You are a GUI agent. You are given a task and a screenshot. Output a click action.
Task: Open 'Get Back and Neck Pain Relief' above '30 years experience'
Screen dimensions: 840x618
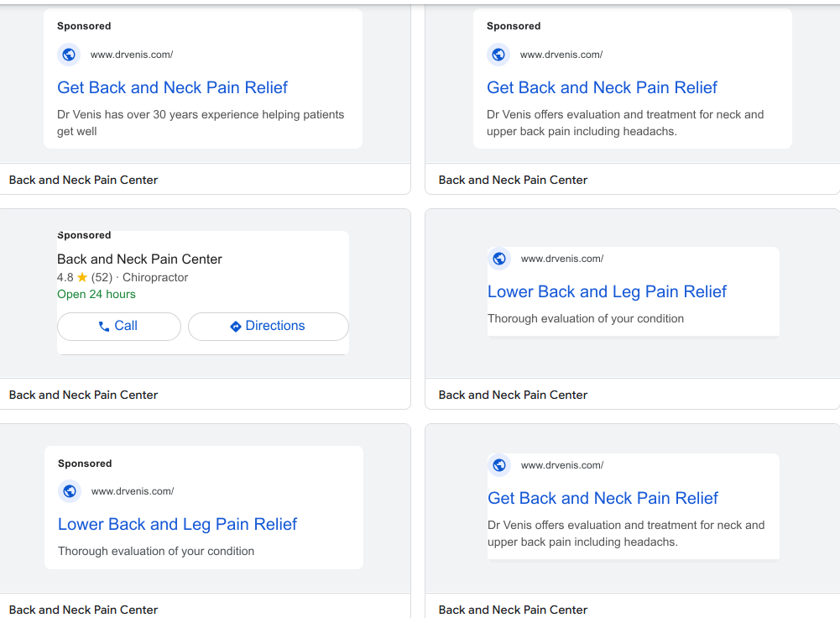click(173, 87)
